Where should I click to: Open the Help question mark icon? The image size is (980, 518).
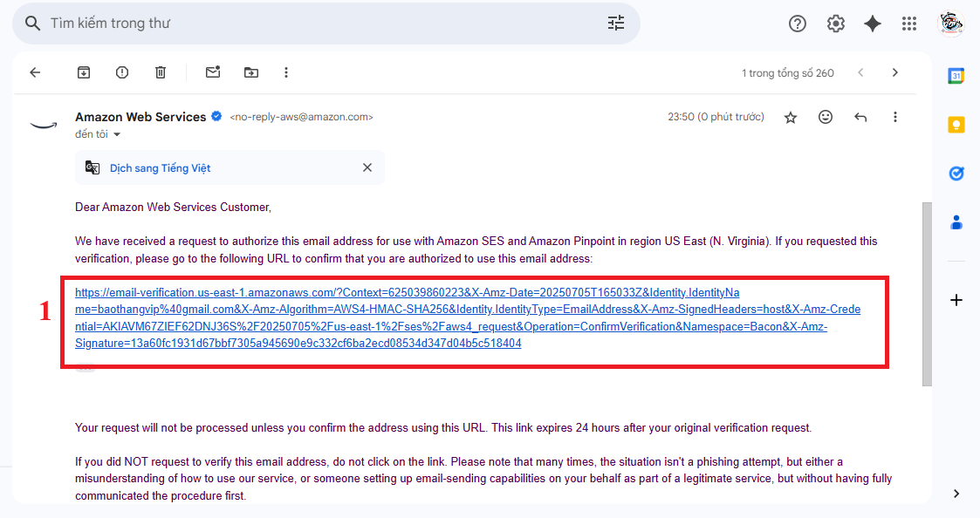[797, 24]
